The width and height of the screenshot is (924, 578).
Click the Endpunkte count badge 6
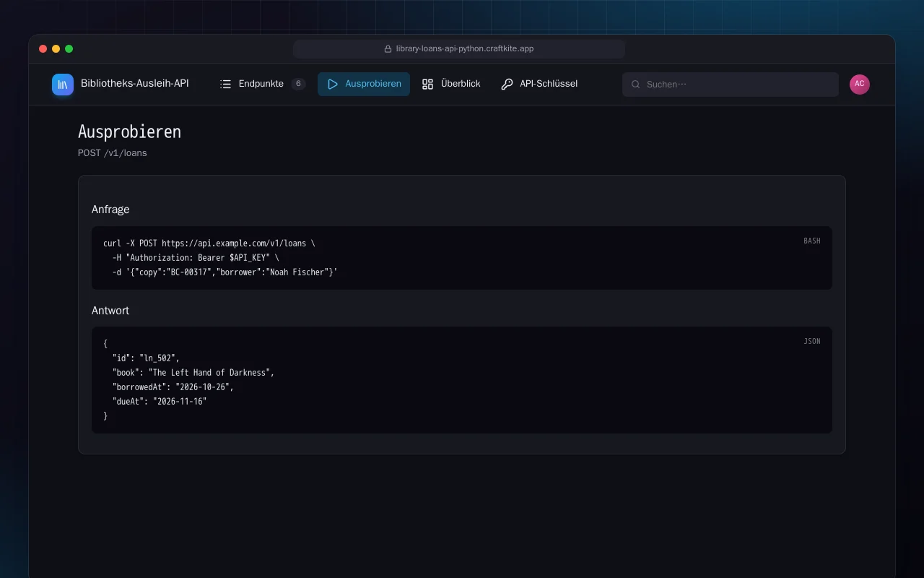coord(298,84)
